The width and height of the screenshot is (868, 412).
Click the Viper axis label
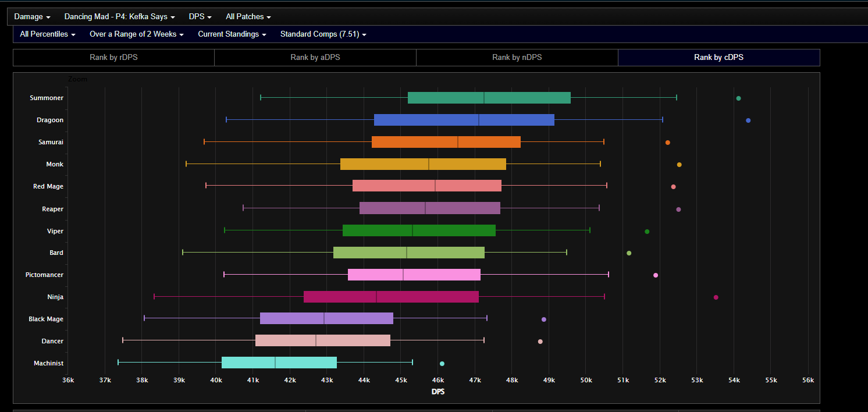(55, 231)
